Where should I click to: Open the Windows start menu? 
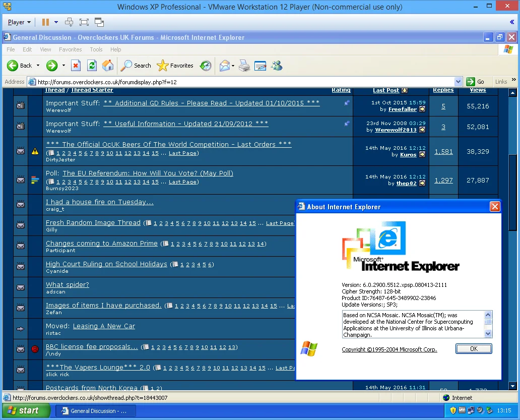(x=26, y=411)
